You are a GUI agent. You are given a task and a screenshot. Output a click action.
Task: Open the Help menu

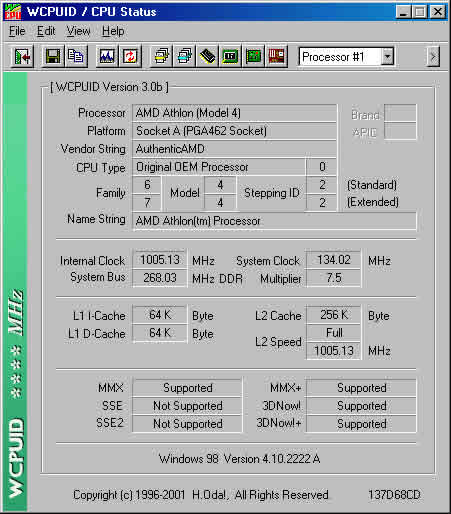[113, 31]
